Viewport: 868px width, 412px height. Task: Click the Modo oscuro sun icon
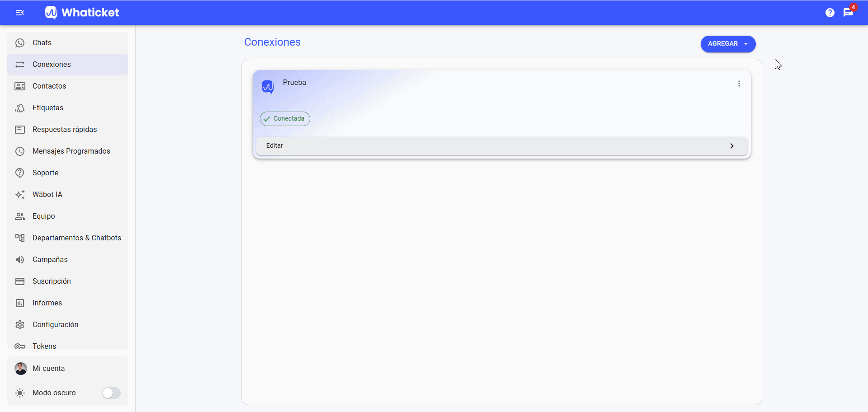[x=20, y=393]
